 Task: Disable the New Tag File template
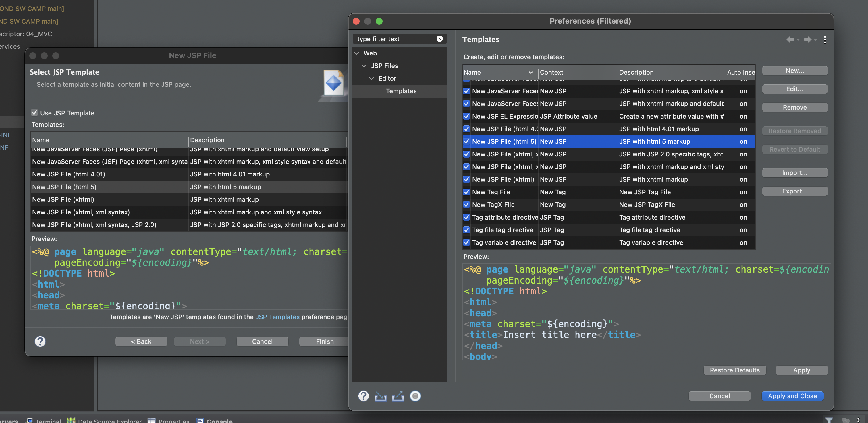click(x=466, y=192)
